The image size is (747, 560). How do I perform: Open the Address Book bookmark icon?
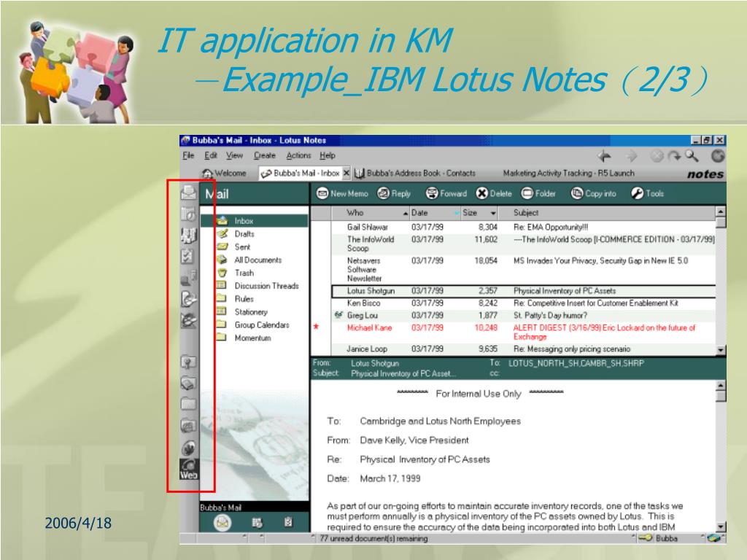189,235
